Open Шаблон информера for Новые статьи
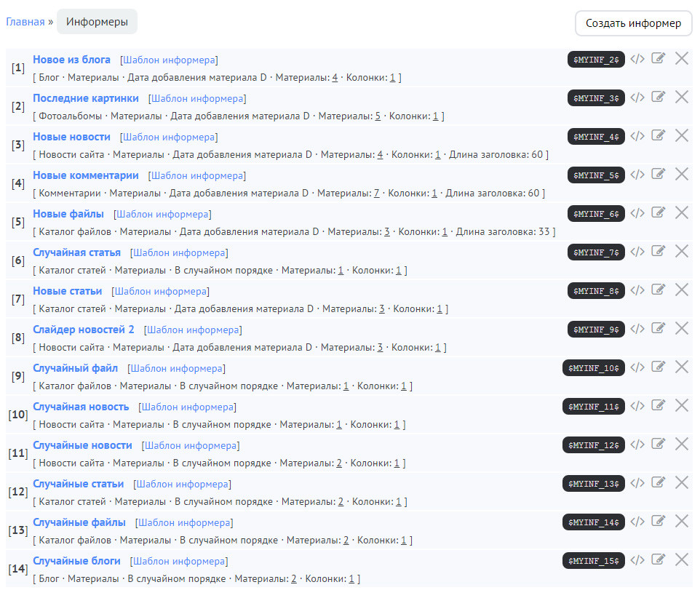The height and width of the screenshot is (590, 700). (161, 292)
